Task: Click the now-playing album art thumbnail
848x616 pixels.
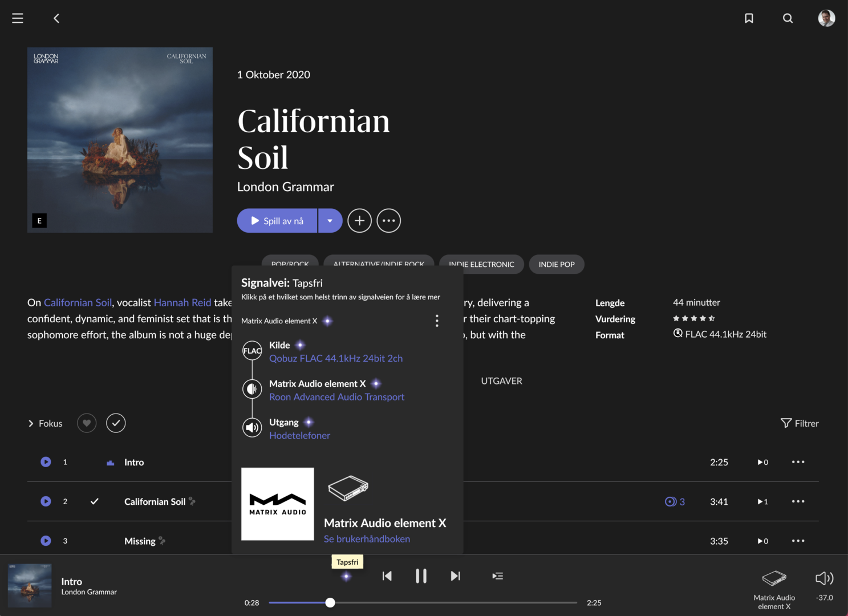Action: 30,586
